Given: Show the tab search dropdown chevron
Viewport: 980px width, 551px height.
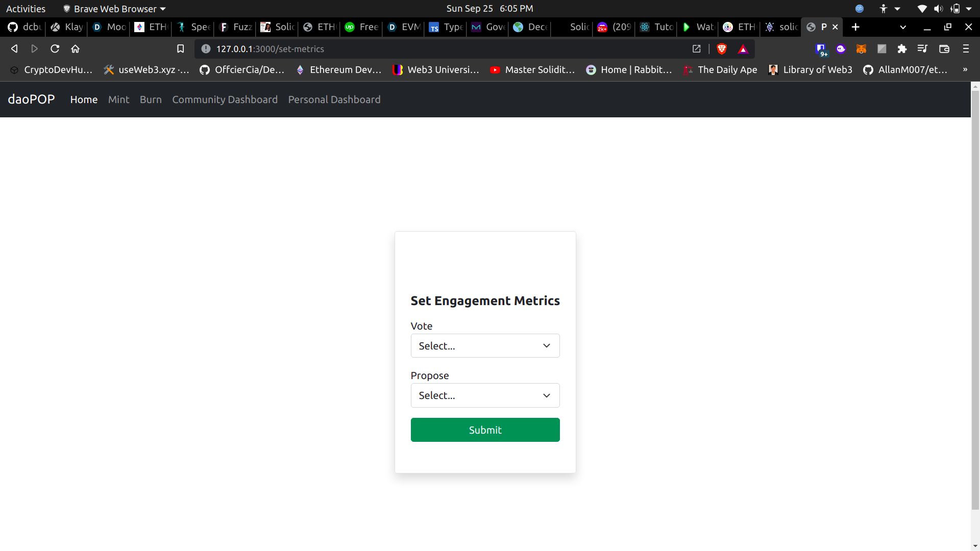Looking at the screenshot, I should [903, 27].
